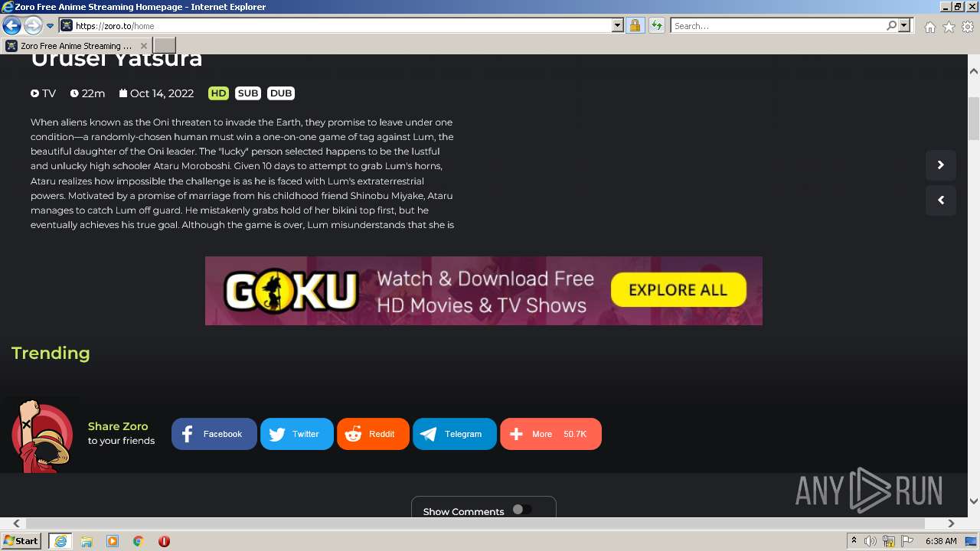Open the browser Tools gear icon

click(968, 27)
